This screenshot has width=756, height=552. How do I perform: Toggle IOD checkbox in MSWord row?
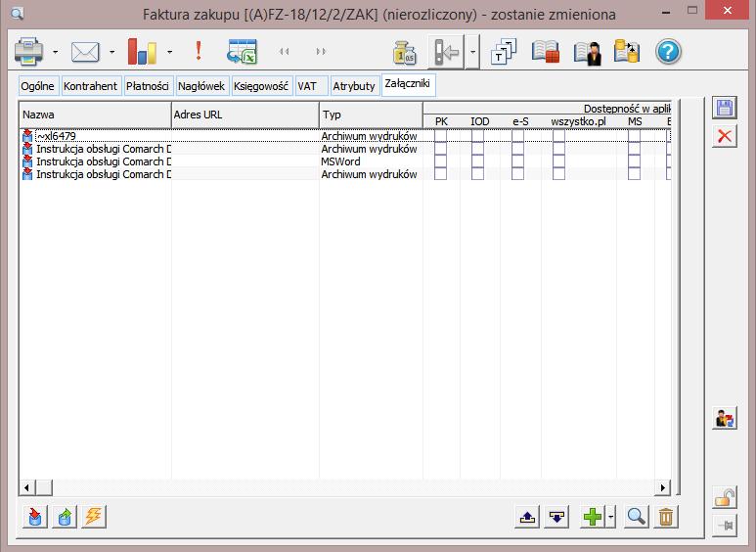tap(477, 161)
